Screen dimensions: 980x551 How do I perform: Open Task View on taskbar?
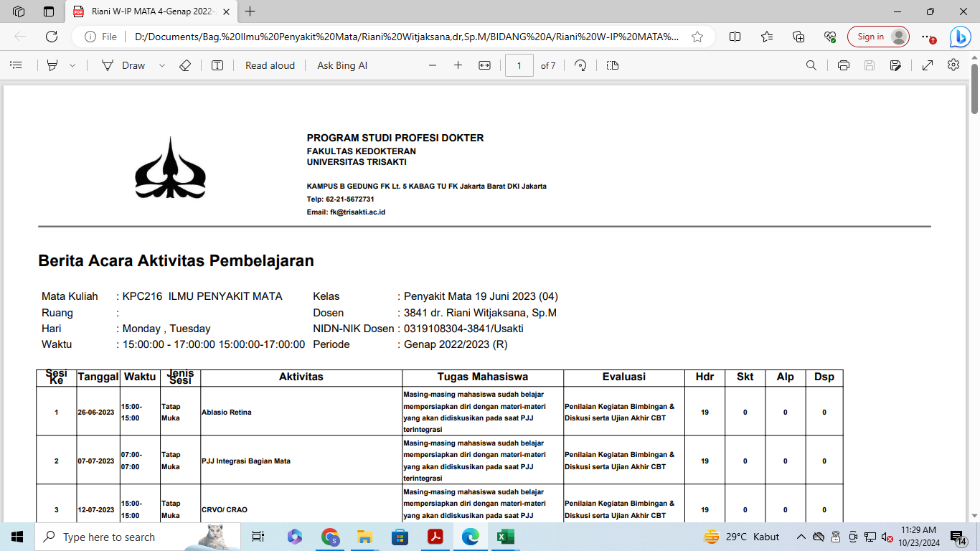[x=258, y=537]
